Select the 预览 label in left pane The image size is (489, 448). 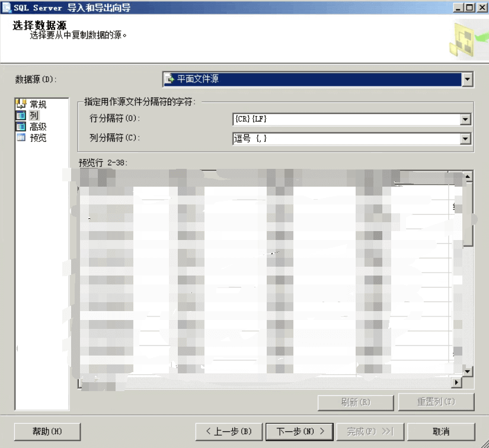pyautogui.click(x=38, y=138)
